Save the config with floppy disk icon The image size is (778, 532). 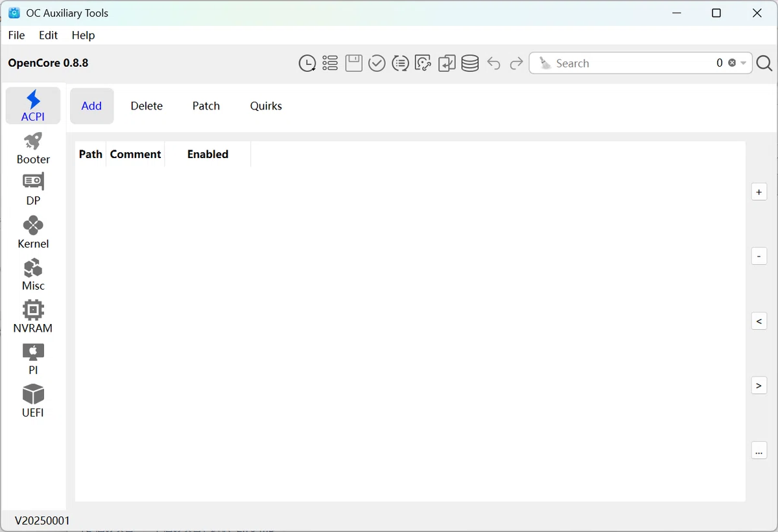pyautogui.click(x=353, y=64)
